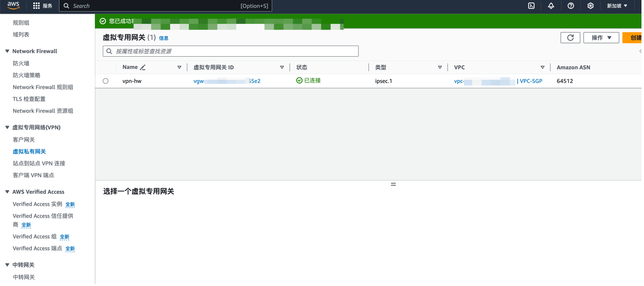Open the services grid menu icon

point(36,6)
